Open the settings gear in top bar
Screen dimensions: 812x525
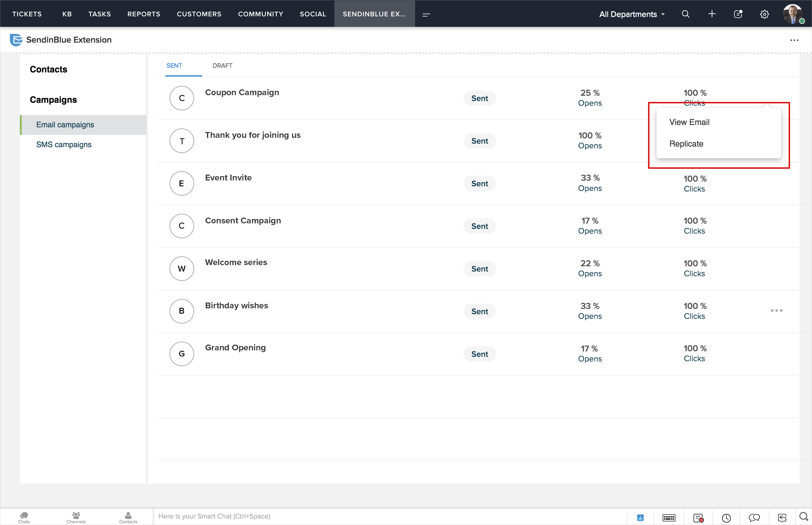(764, 14)
